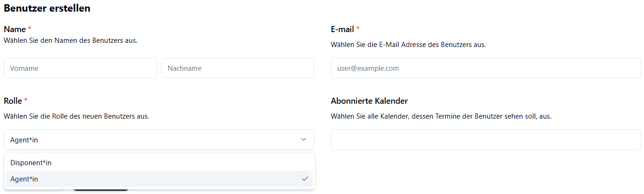
Task: Click the light button partly hidden under the role list
Action: click(34, 190)
